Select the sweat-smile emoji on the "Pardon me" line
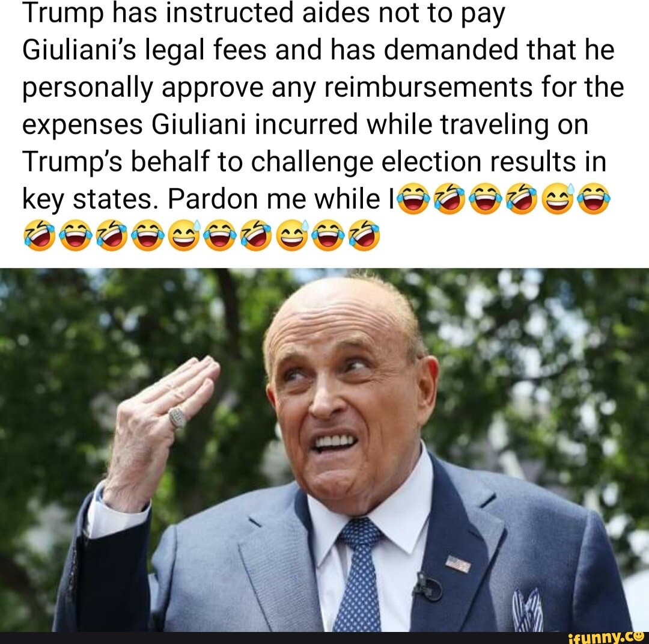This screenshot has height=644, width=649. 558,199
